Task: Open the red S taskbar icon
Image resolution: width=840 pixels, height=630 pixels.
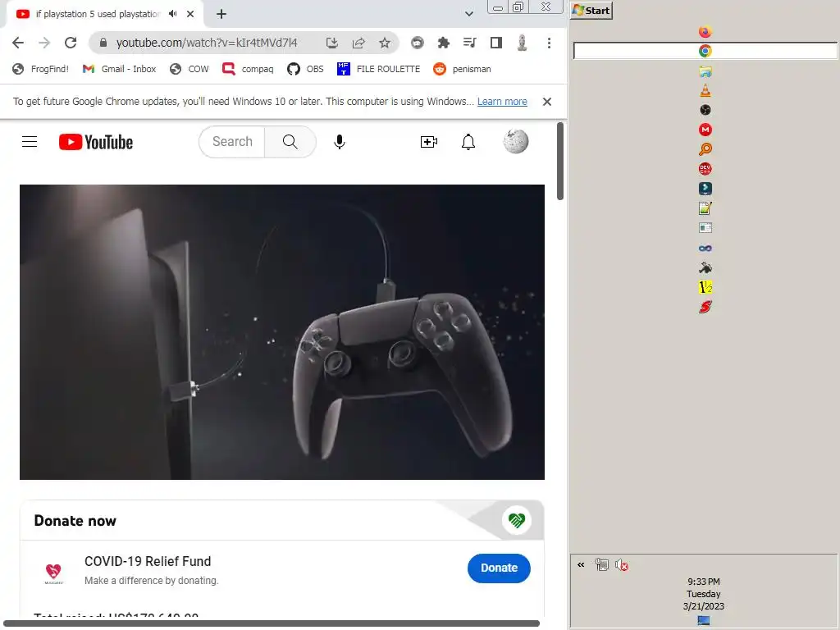Action: 705,307
